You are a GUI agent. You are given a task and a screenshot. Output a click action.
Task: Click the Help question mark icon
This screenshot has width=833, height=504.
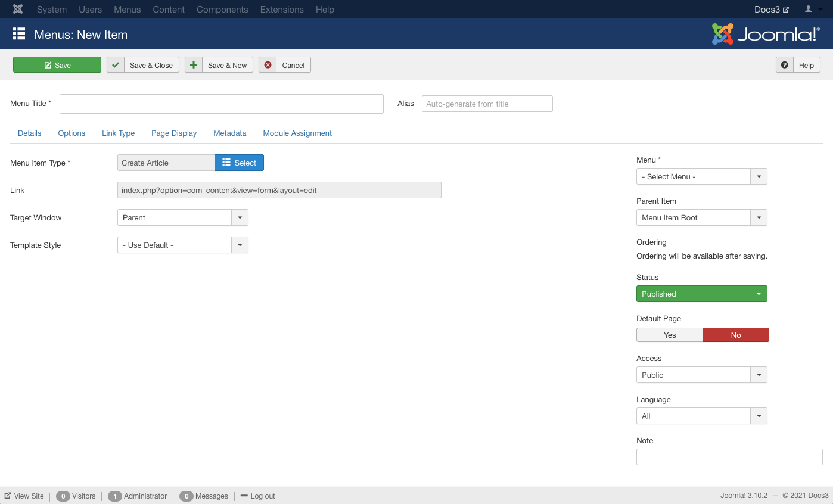click(784, 65)
